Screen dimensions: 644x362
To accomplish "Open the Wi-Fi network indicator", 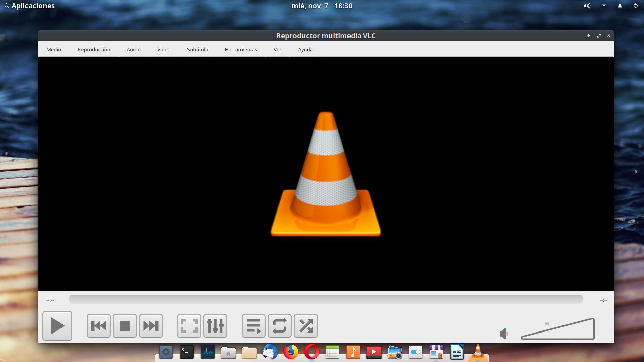I will 604,6.
